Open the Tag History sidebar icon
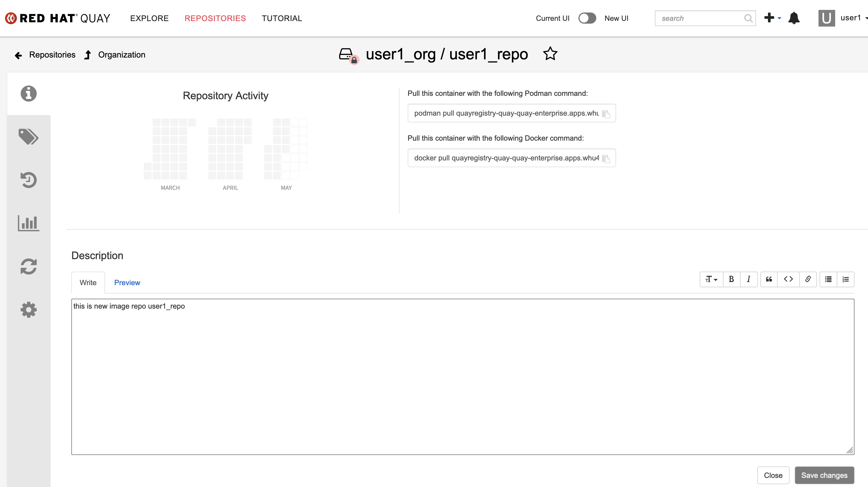This screenshot has height=487, width=868. pos(28,180)
